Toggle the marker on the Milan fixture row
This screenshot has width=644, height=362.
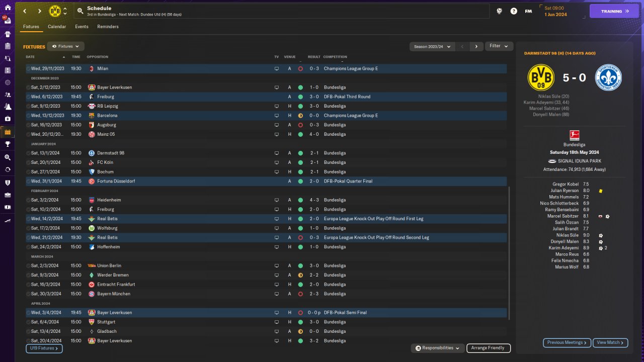[x=28, y=68]
